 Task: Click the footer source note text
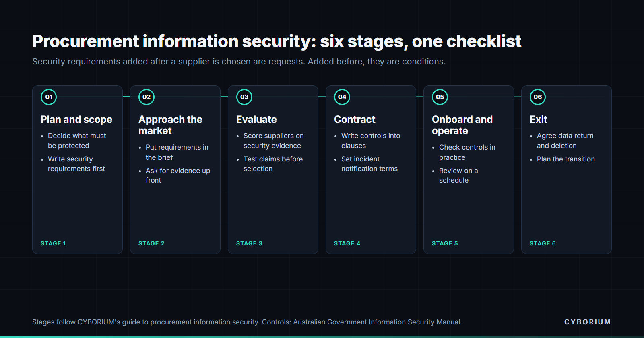click(x=247, y=322)
